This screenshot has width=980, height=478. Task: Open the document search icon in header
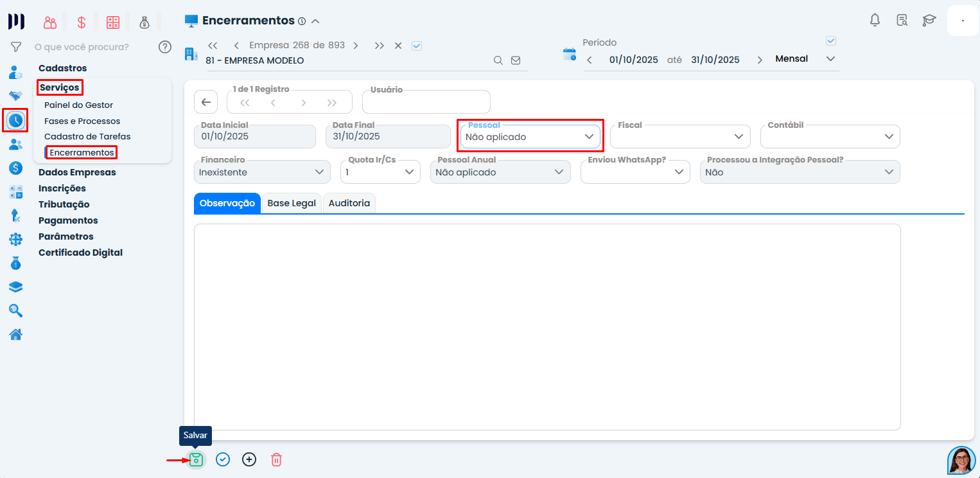(902, 20)
